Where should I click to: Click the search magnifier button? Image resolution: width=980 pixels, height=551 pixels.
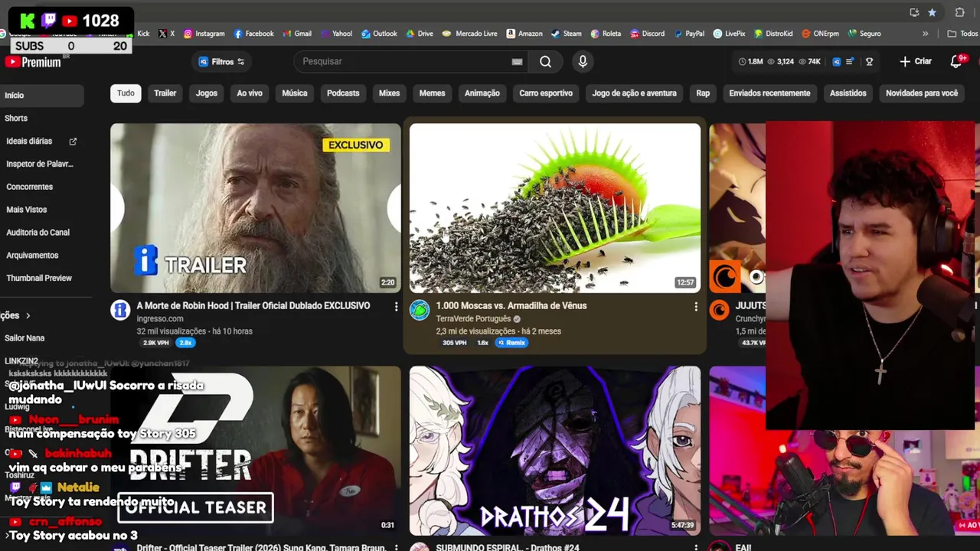pyautogui.click(x=545, y=62)
